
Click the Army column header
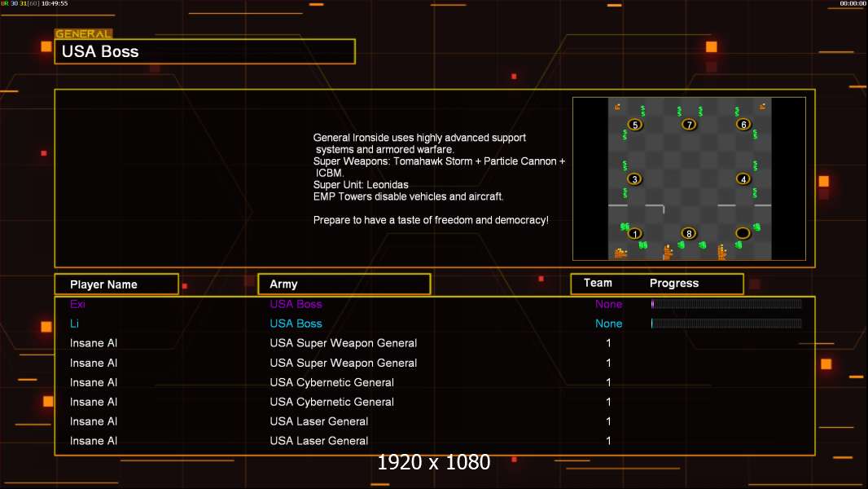344,284
